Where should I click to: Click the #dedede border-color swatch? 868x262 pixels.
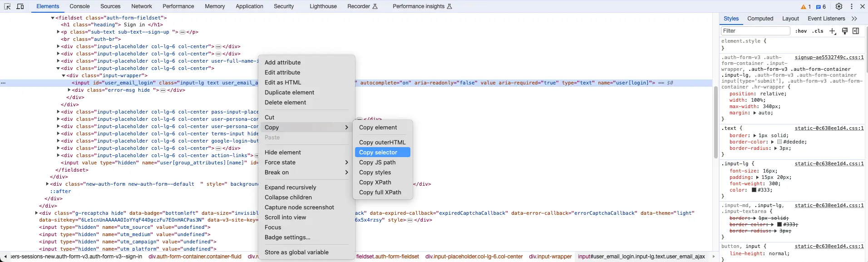[x=779, y=142]
